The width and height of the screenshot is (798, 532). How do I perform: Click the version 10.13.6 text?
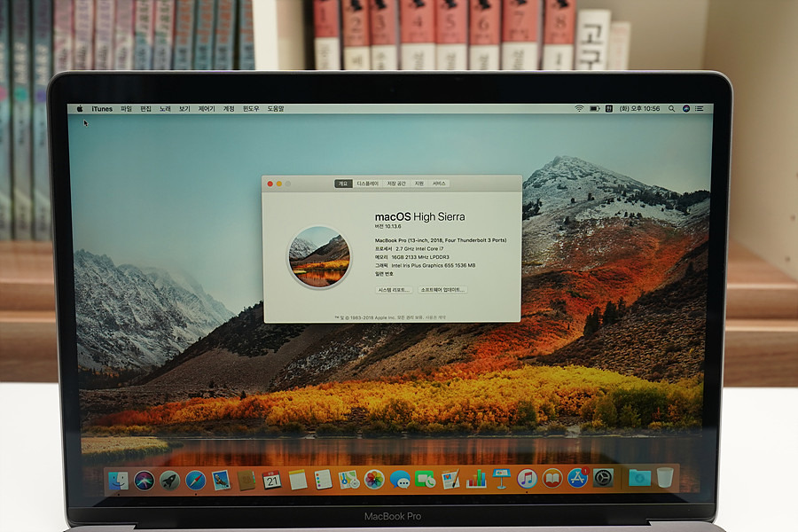(387, 226)
